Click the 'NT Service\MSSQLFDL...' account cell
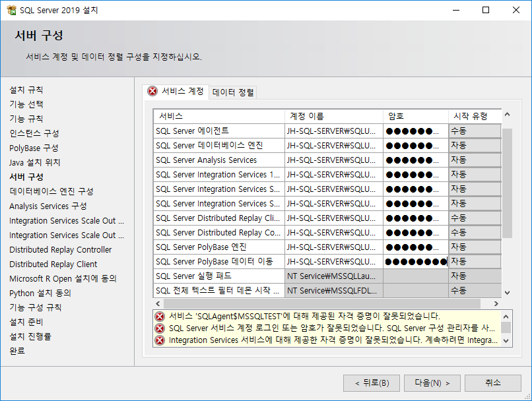The width and height of the screenshot is (532, 401). (x=334, y=291)
